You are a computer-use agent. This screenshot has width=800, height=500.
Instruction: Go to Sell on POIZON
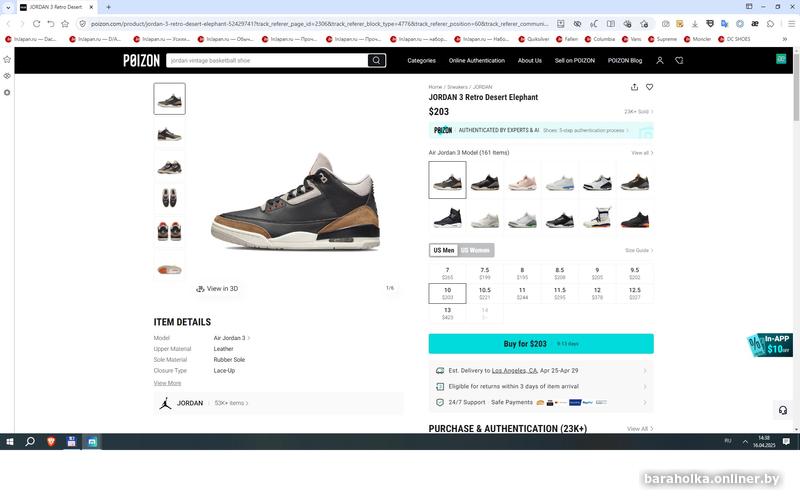[x=574, y=60]
